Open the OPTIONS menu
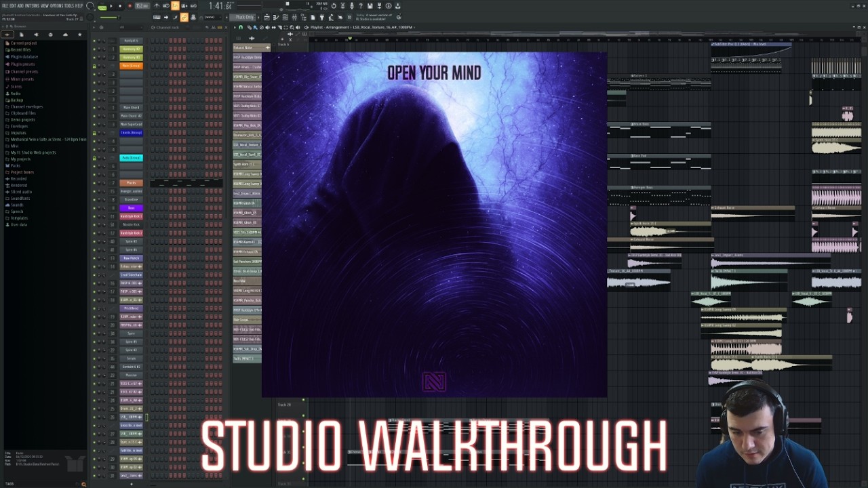 point(56,5)
